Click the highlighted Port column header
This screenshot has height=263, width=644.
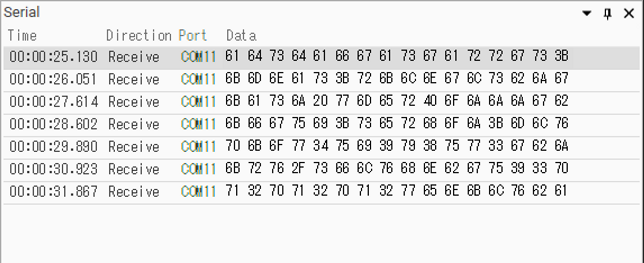pos(193,35)
